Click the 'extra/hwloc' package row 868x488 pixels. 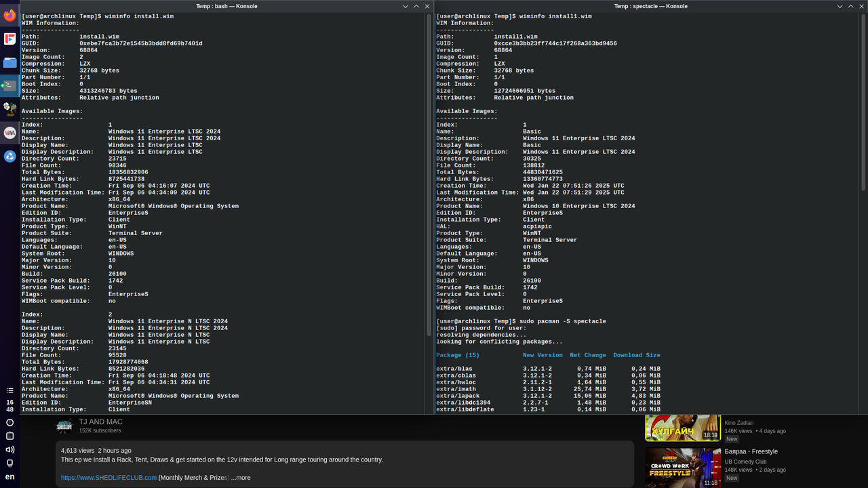tap(548, 382)
